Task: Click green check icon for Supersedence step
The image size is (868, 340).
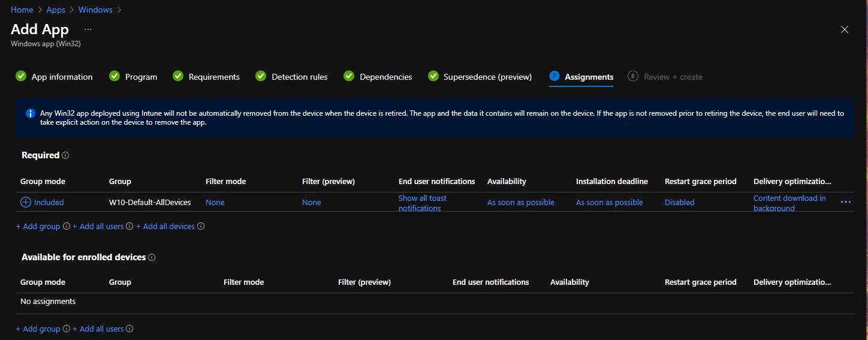Action: [x=433, y=76]
